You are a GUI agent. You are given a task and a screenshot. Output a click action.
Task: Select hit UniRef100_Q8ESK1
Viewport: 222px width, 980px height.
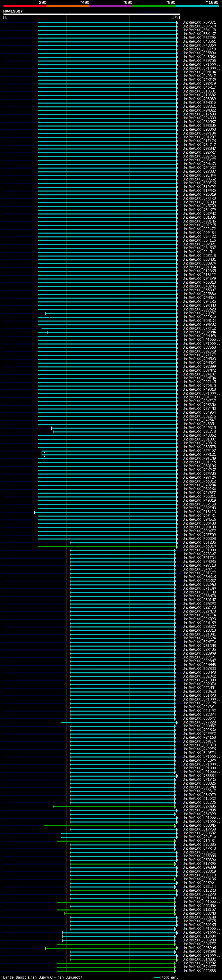click(x=199, y=852)
